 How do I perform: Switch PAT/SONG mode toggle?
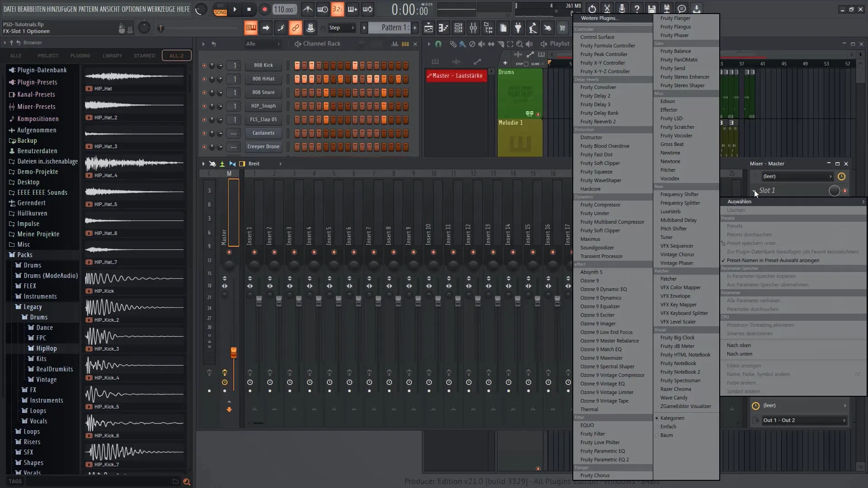[x=220, y=9]
